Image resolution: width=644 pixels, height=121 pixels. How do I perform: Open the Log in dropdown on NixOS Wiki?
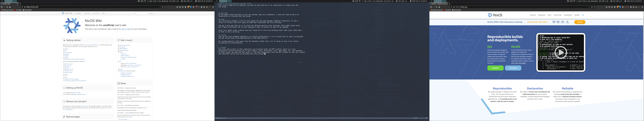151,13
